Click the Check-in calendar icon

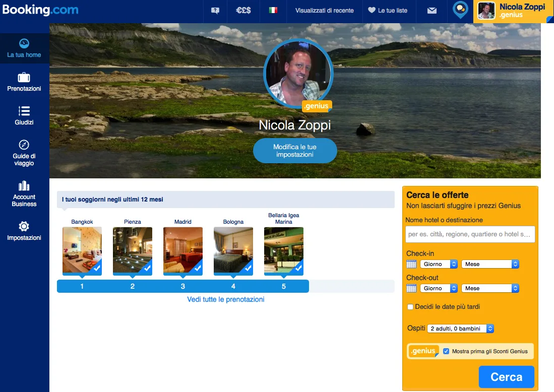(x=411, y=264)
